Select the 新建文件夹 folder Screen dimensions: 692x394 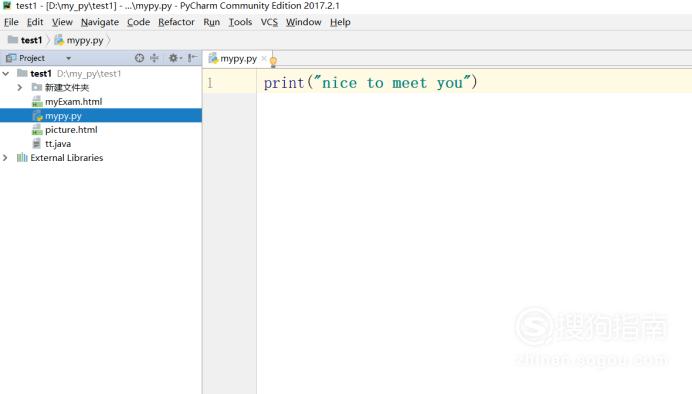(x=67, y=88)
